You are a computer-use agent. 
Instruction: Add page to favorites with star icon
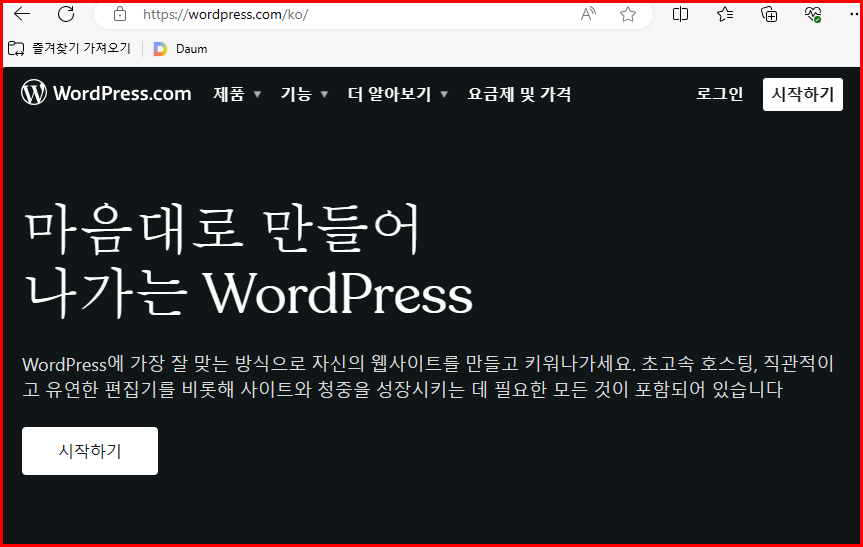(628, 14)
